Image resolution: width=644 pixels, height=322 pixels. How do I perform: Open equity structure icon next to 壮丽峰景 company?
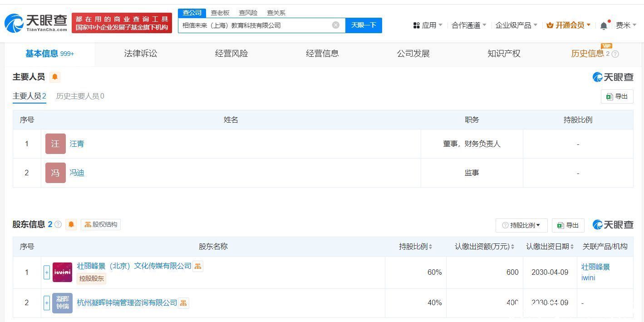pos(198,267)
